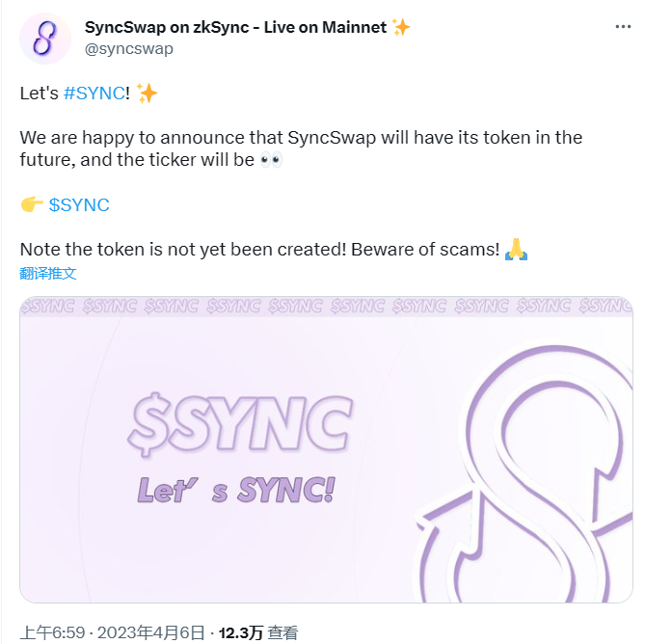645x644 pixels.
Task: Click 翻译推文 to translate the tweet
Action: pyautogui.click(x=48, y=274)
